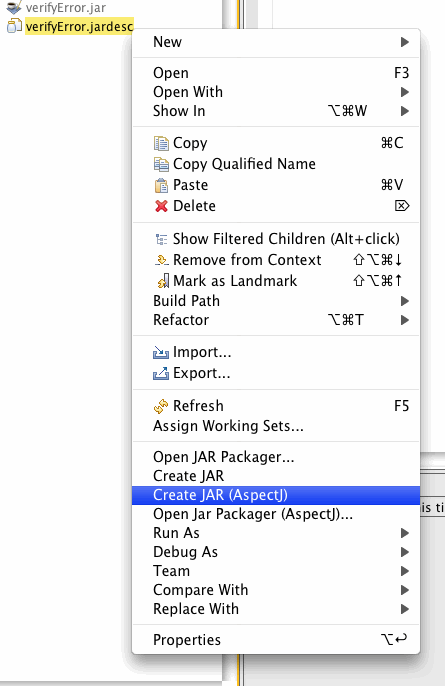The width and height of the screenshot is (445, 686).
Task: Click the Copy icon in context menu
Action: 161,143
